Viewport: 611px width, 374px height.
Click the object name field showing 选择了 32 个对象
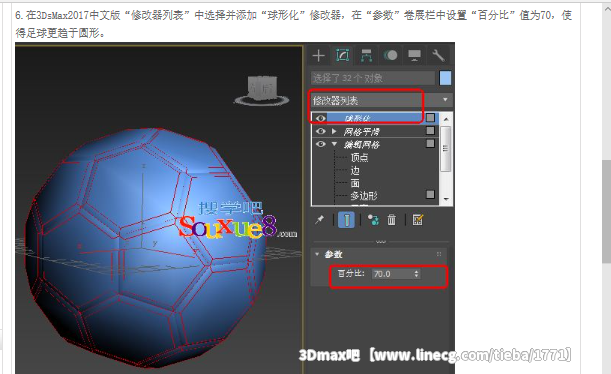pos(373,78)
